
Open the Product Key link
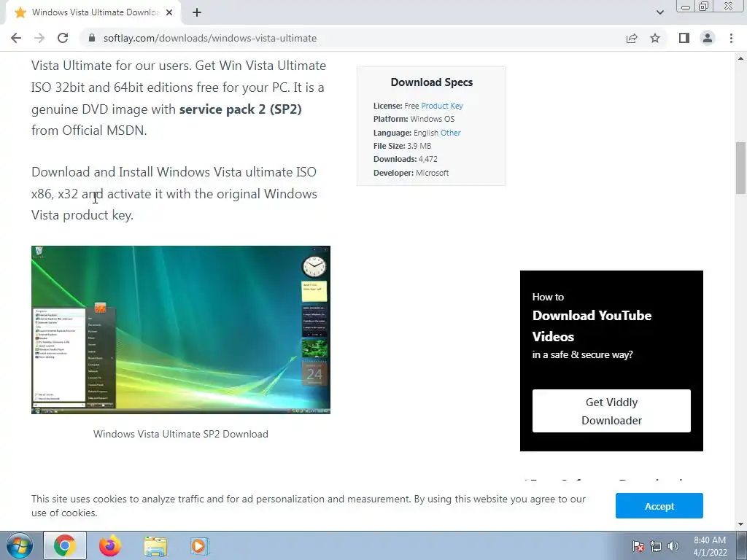(442, 106)
